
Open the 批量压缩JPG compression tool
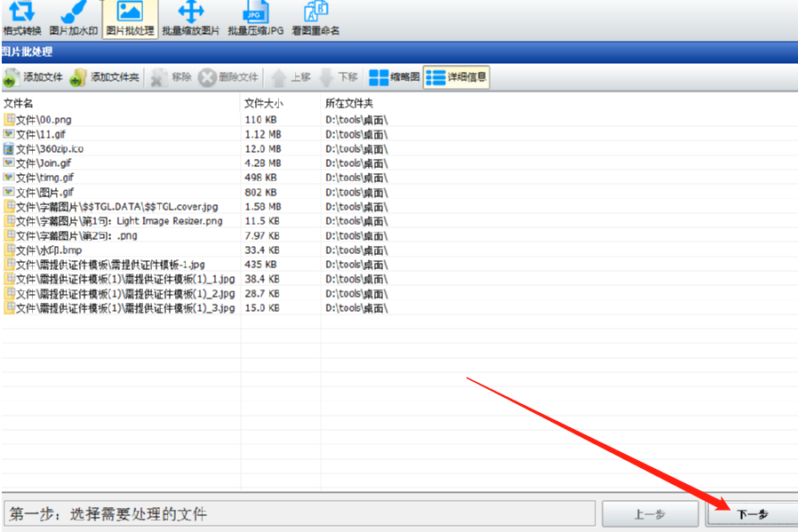tap(255, 19)
